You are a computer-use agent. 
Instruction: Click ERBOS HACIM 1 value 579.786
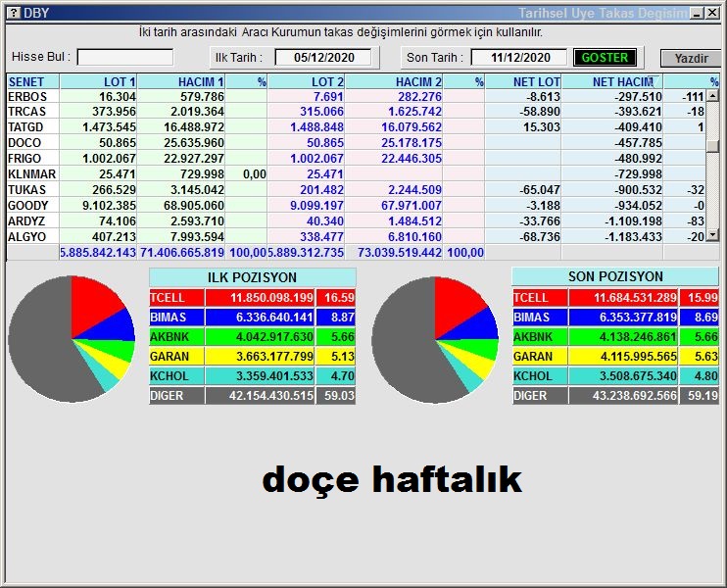[202, 96]
